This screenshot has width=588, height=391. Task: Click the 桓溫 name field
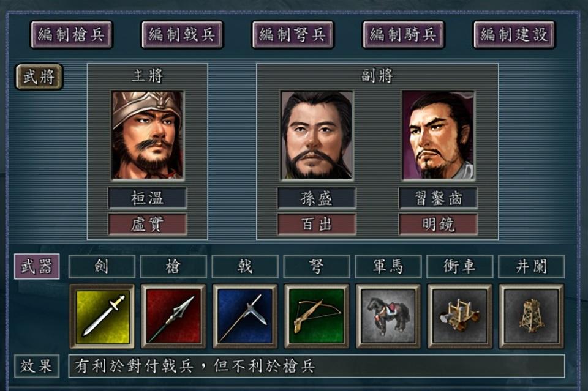pos(148,198)
